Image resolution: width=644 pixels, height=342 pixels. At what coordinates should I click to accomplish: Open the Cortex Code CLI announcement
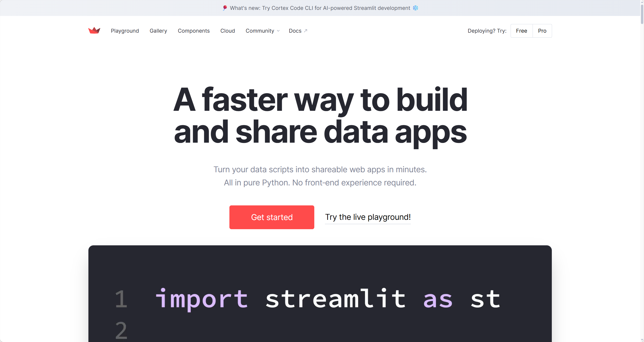320,8
